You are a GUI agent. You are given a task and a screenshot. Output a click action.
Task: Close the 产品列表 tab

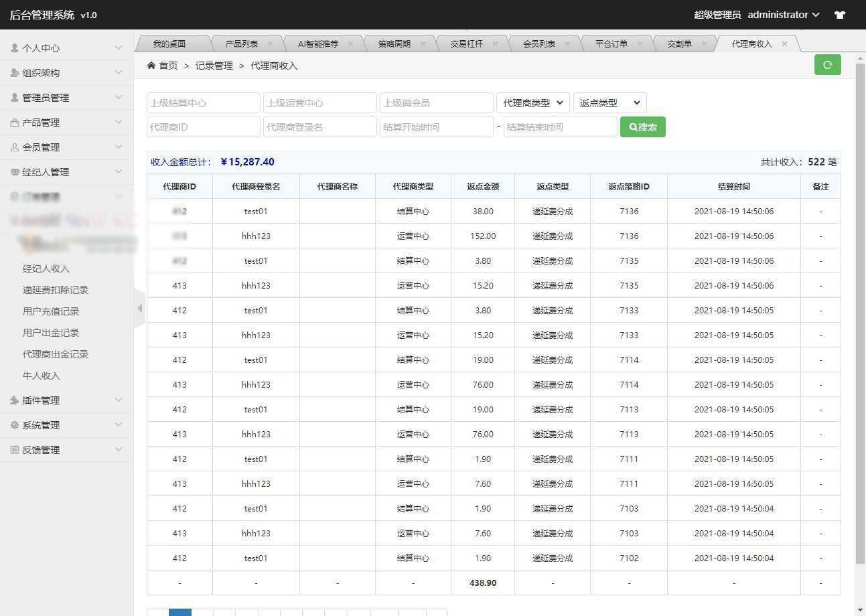(x=270, y=44)
